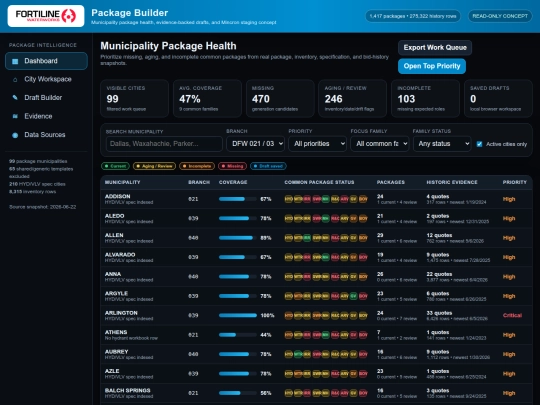
Task: Toggle the Incomplete legend chip
Action: pos(197,166)
